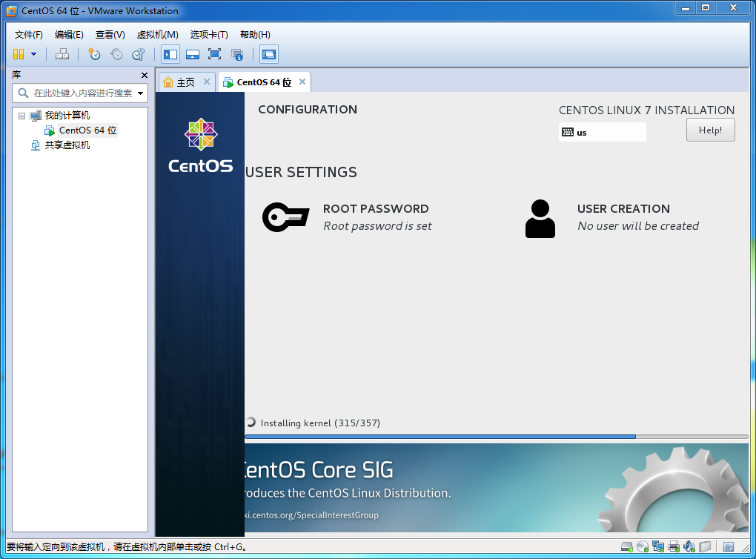Collapse the 我的计算机 tree node

(x=21, y=116)
